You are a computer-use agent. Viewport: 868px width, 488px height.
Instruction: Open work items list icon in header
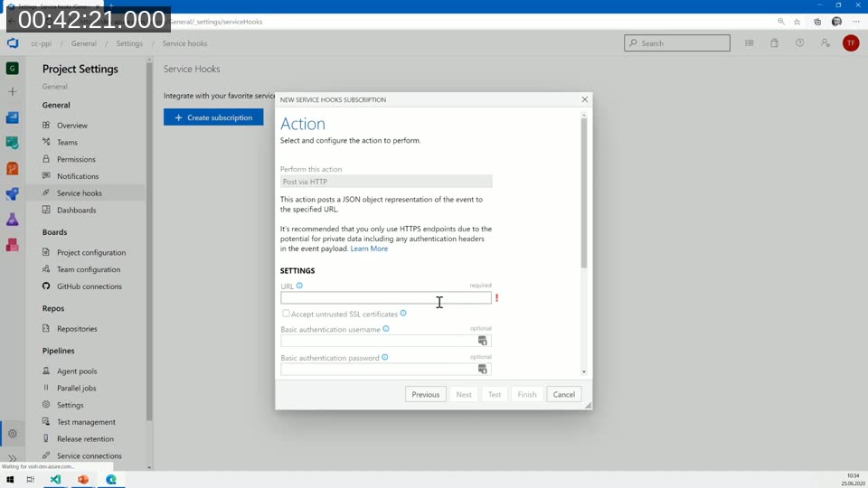[749, 43]
